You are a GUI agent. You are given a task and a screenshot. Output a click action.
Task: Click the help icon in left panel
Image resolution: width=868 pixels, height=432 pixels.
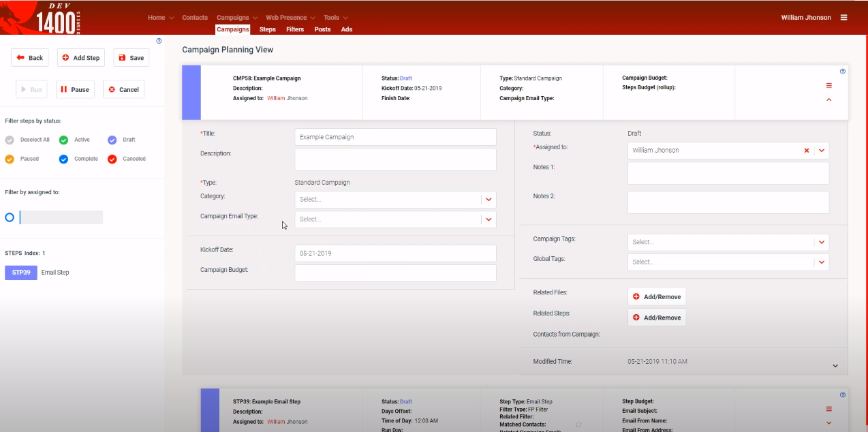[x=159, y=41]
